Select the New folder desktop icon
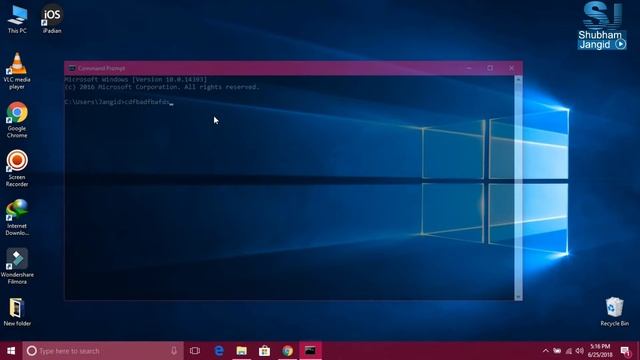This screenshot has height=360, width=640. (x=17, y=312)
